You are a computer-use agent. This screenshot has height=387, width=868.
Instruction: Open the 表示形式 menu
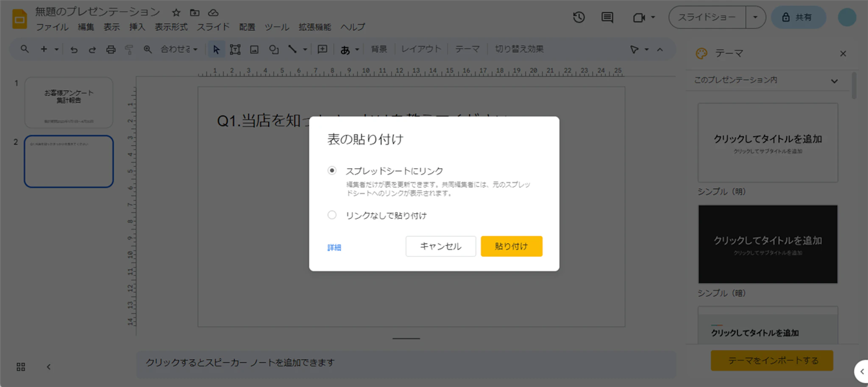tap(171, 27)
